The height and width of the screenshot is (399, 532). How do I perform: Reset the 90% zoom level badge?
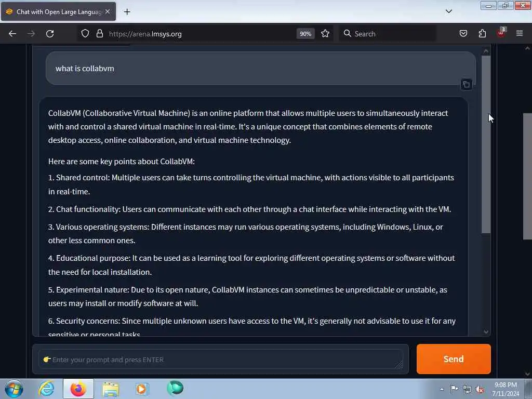tap(305, 34)
